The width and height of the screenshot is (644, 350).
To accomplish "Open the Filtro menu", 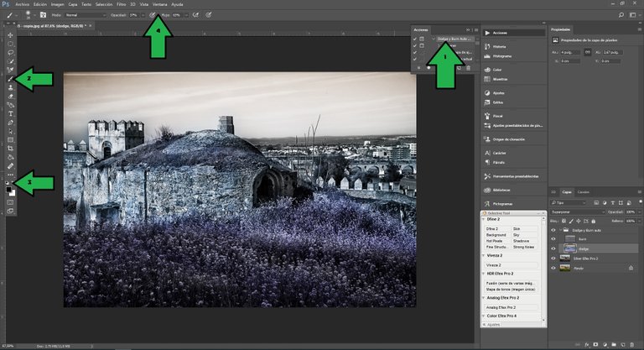I will coord(121,4).
